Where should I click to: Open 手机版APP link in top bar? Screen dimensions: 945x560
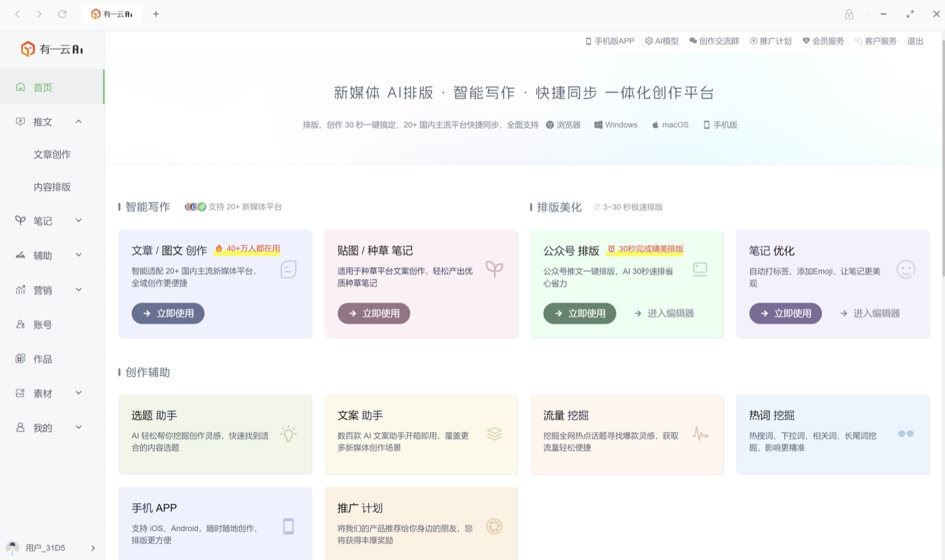(x=610, y=41)
